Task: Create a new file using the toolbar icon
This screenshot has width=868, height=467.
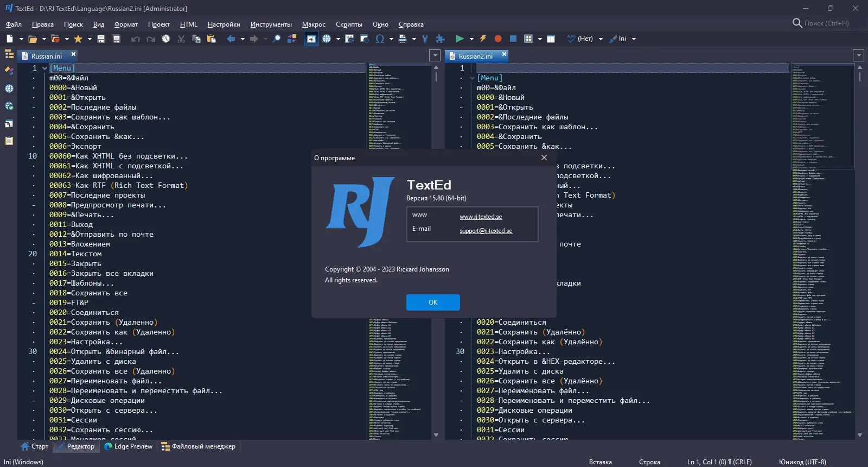Action: [10, 39]
